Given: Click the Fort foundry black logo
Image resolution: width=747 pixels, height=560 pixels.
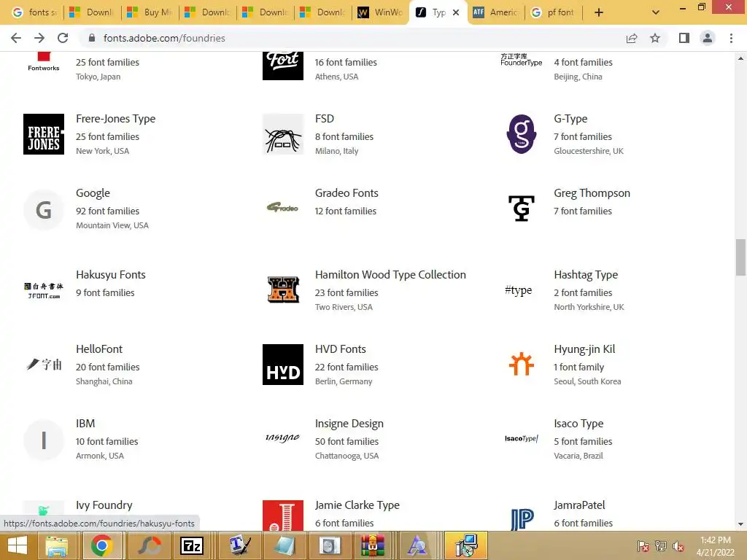Looking at the screenshot, I should click(x=283, y=66).
